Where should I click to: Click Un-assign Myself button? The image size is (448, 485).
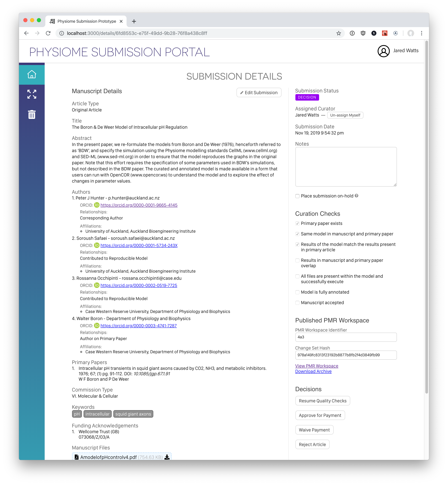point(345,115)
